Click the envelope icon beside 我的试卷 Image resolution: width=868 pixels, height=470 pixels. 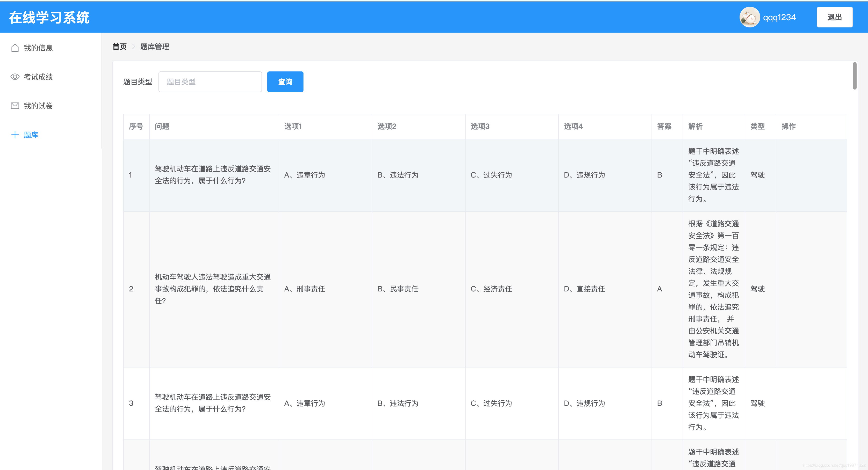(15, 106)
